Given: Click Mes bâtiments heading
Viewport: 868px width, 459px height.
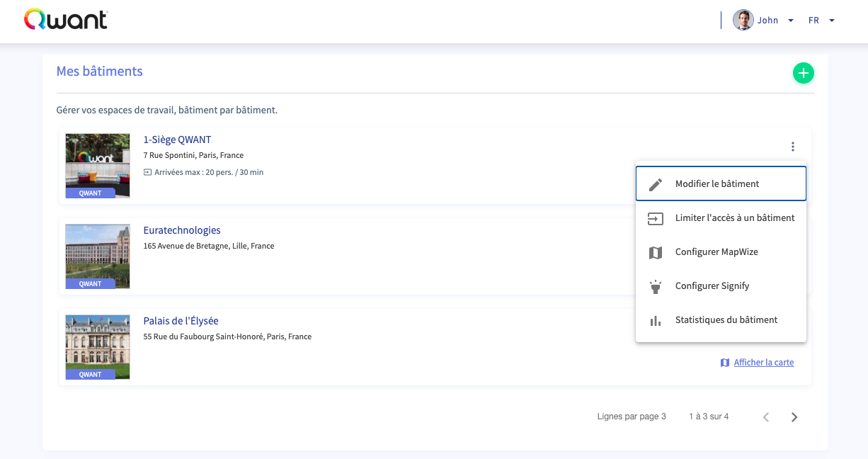Looking at the screenshot, I should click(x=100, y=72).
